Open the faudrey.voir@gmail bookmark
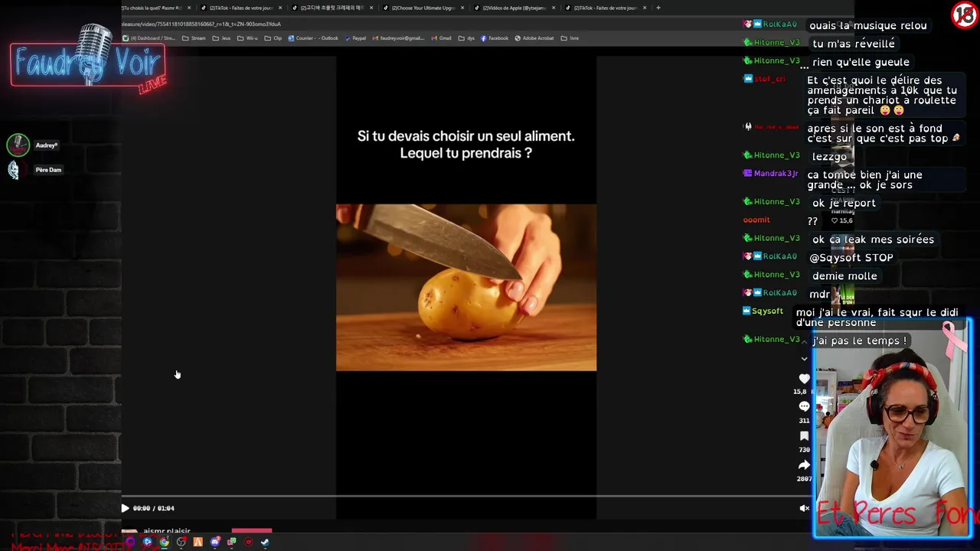980x551 pixels. (x=398, y=38)
